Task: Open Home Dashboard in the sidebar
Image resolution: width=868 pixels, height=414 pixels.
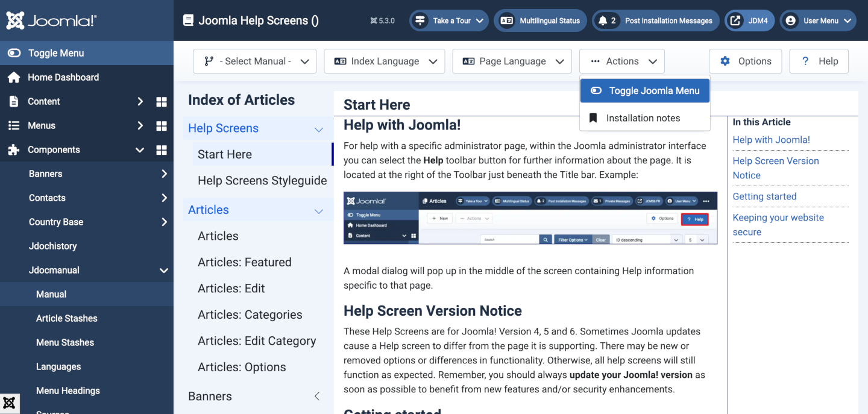Action: 87,77
